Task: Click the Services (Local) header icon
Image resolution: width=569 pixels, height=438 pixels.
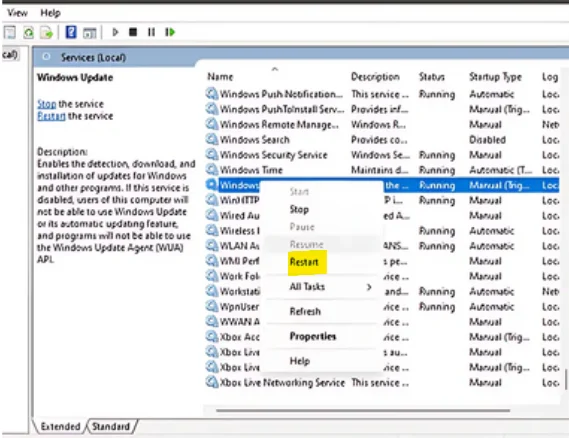Action: [46, 57]
